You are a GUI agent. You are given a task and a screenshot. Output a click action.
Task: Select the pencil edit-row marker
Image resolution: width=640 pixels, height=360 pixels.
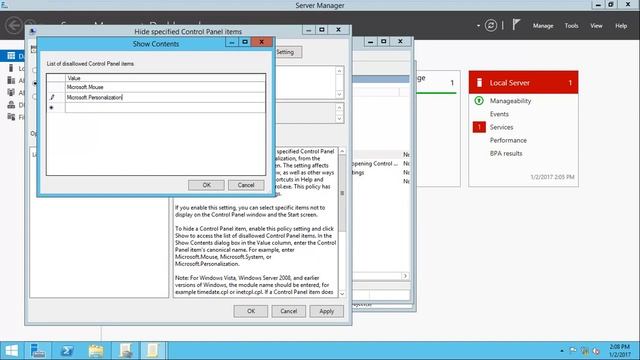tap(52, 97)
